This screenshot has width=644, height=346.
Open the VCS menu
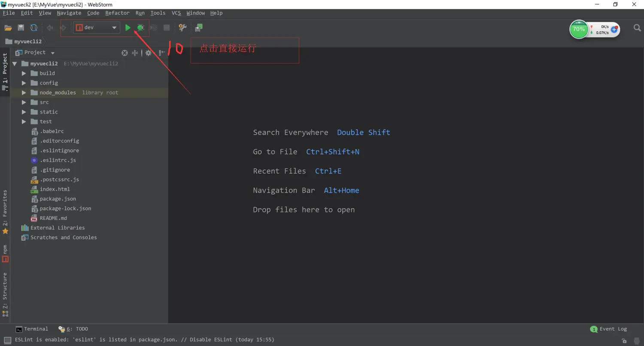click(x=176, y=13)
